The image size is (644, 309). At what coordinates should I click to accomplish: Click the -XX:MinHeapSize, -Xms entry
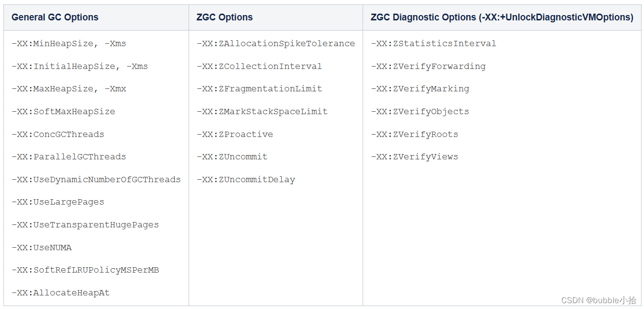[x=69, y=44]
